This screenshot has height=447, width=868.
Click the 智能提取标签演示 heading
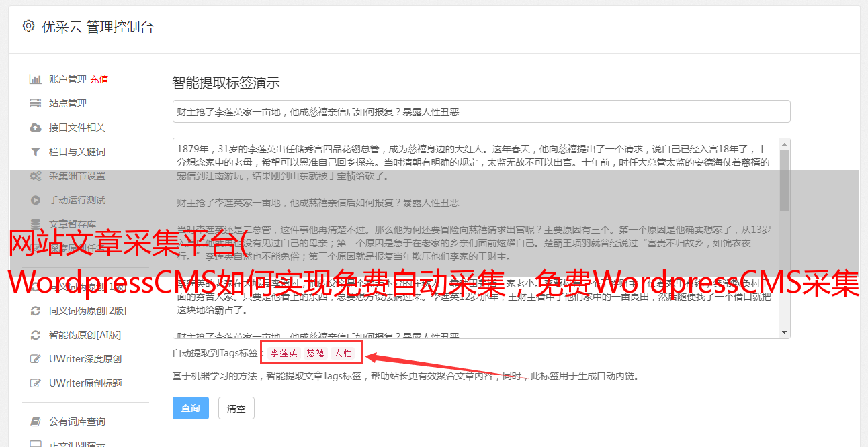coord(226,83)
